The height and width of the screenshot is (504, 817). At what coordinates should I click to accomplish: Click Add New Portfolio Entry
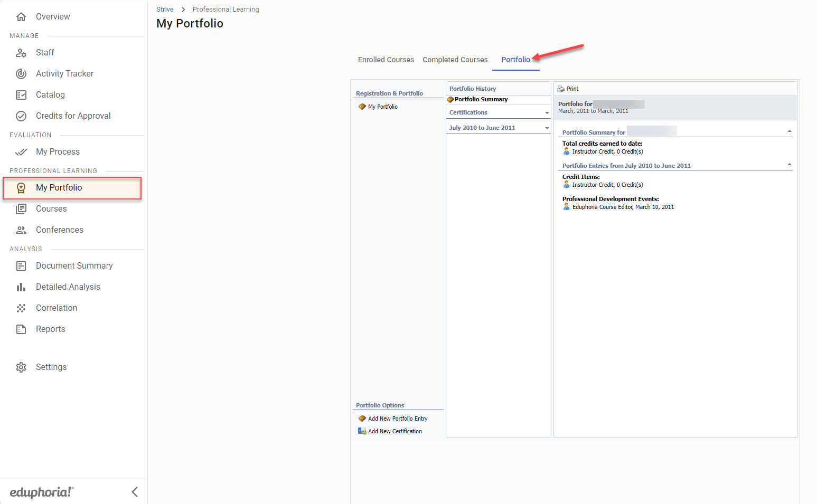pyautogui.click(x=397, y=419)
